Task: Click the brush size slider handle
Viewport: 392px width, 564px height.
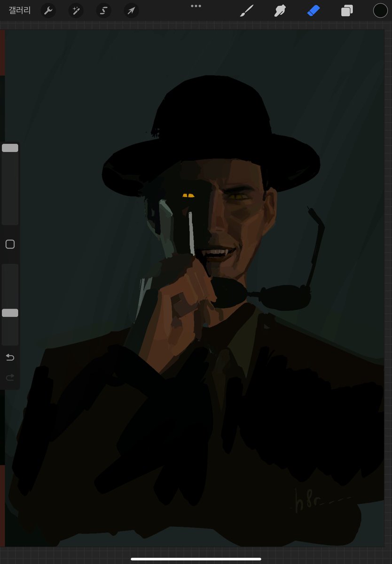Action: point(10,148)
